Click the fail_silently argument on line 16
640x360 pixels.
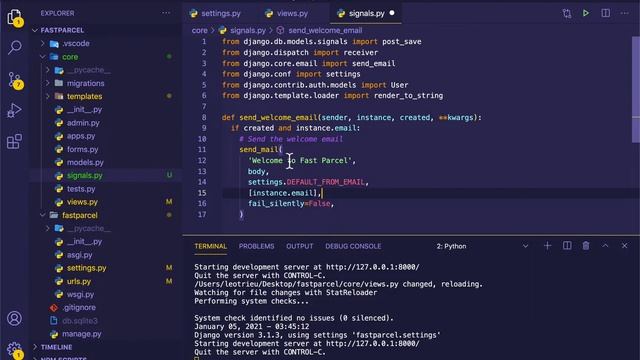(x=276, y=204)
